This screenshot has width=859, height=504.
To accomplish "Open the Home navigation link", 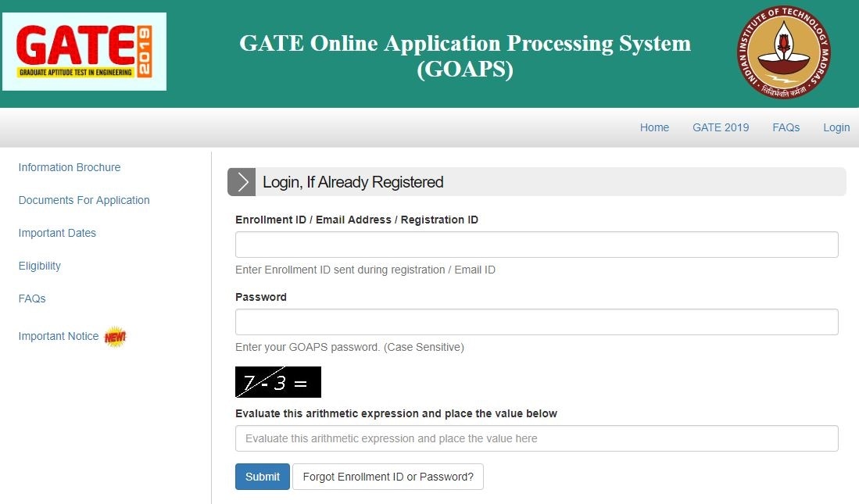I will click(x=654, y=127).
